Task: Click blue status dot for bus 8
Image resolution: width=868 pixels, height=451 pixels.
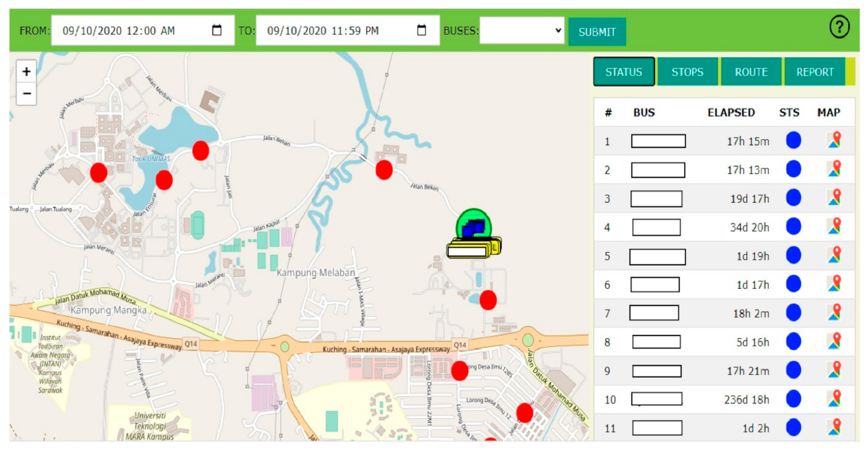Action: click(x=793, y=342)
